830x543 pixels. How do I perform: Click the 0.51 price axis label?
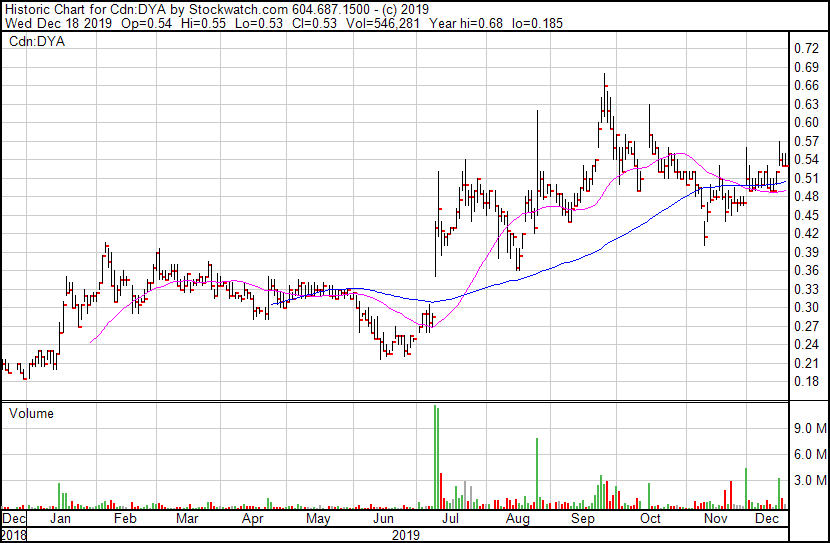(x=807, y=178)
